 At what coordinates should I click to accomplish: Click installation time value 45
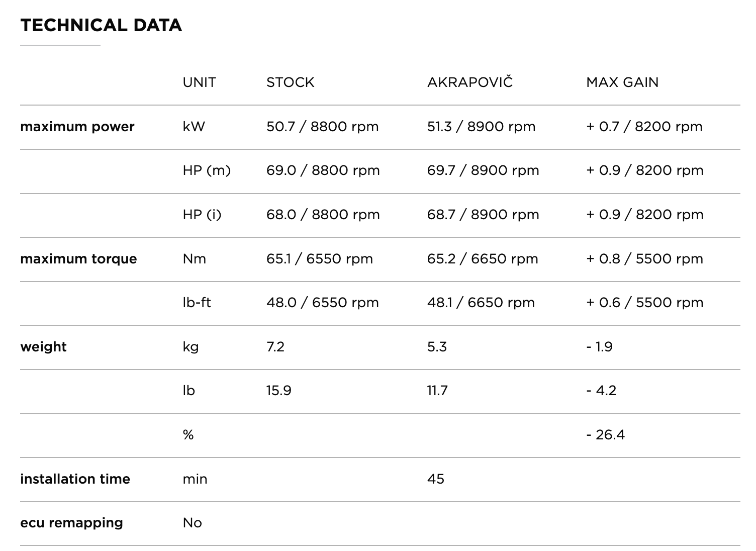[436, 479]
